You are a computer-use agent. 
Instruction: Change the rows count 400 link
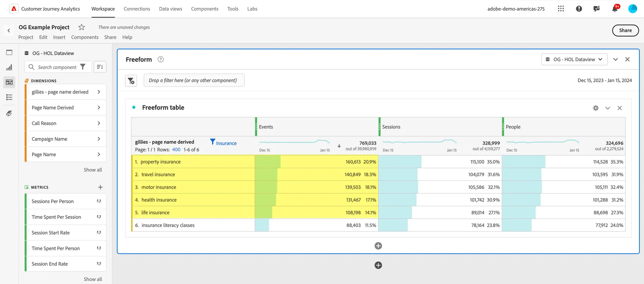click(x=176, y=149)
